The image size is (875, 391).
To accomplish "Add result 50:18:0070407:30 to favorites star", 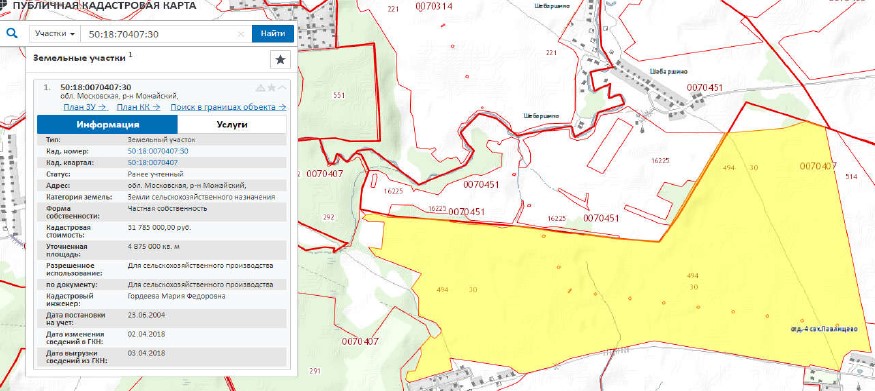I will tap(271, 88).
